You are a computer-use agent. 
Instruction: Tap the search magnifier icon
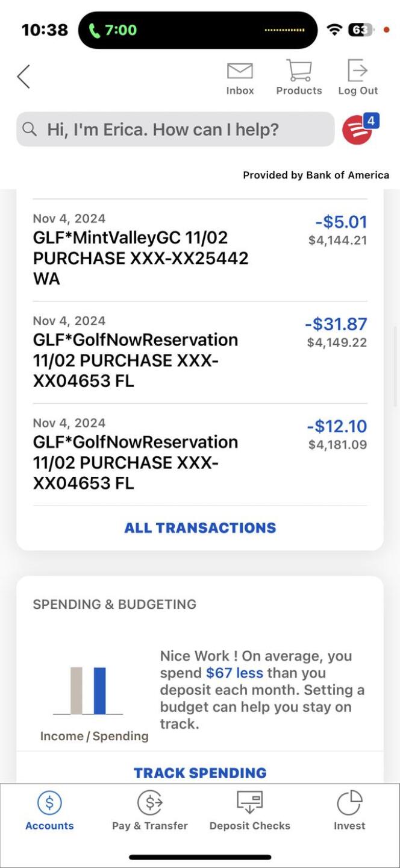click(30, 129)
